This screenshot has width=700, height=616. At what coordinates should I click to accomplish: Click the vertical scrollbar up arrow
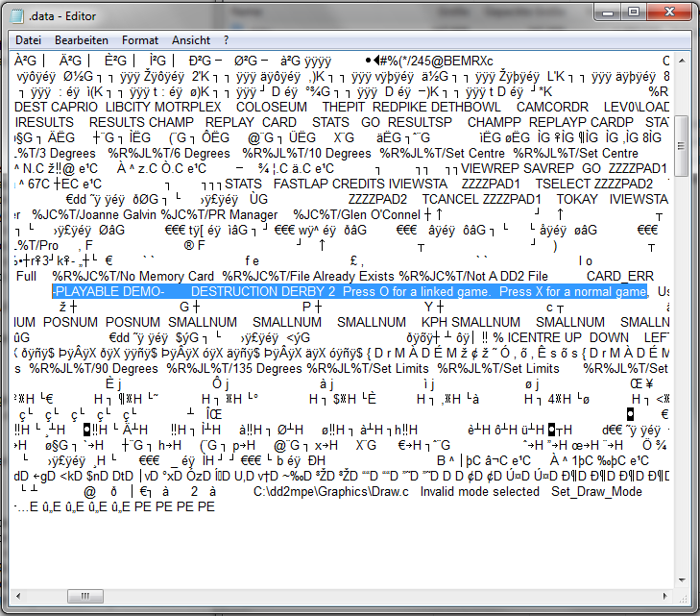tap(681, 61)
